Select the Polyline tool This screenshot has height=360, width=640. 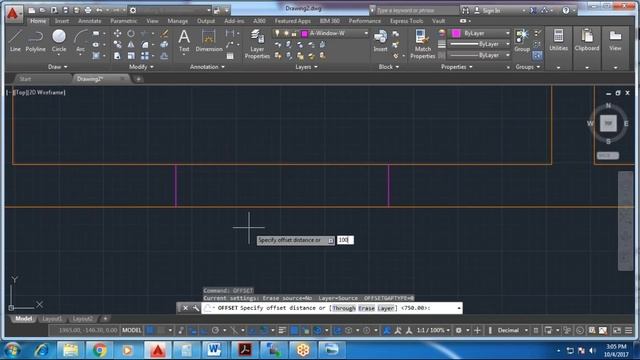click(36, 40)
